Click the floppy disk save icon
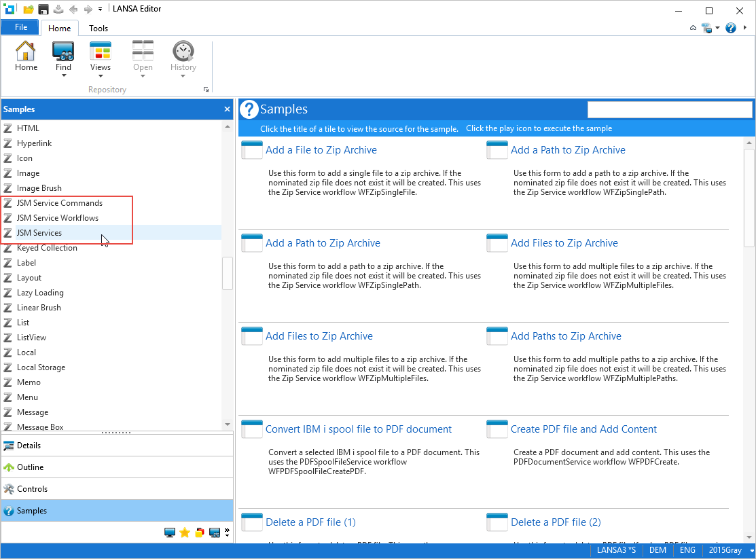Image resolution: width=756 pixels, height=559 pixels. [43, 9]
